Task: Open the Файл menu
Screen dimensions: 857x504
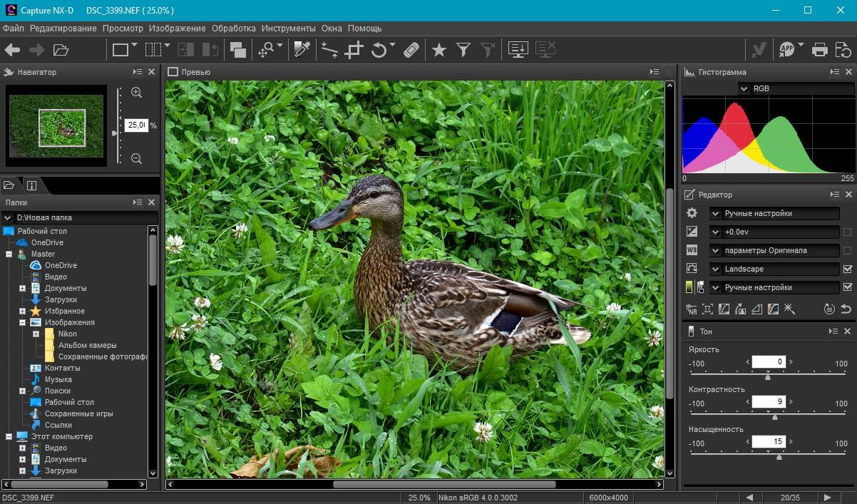Action: coord(13,29)
